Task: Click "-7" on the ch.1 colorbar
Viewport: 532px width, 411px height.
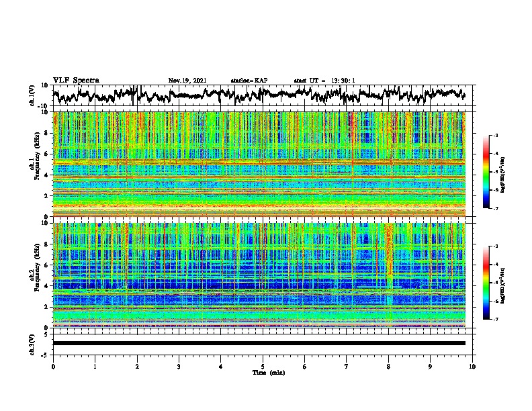Action: click(x=496, y=208)
